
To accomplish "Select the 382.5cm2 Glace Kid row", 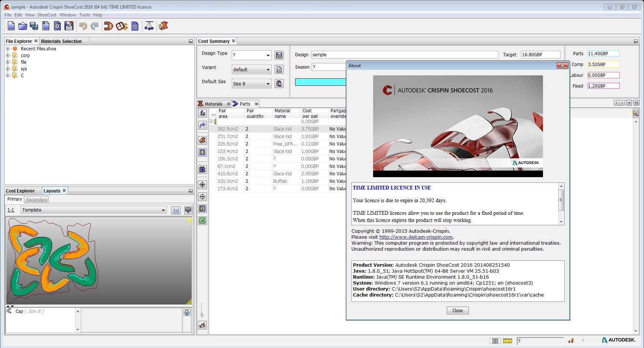I will click(x=278, y=129).
